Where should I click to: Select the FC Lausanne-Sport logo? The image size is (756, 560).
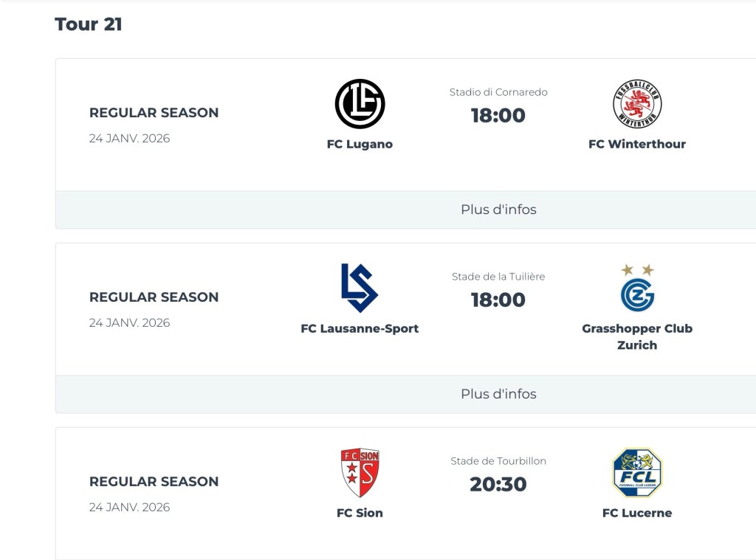pos(360,288)
